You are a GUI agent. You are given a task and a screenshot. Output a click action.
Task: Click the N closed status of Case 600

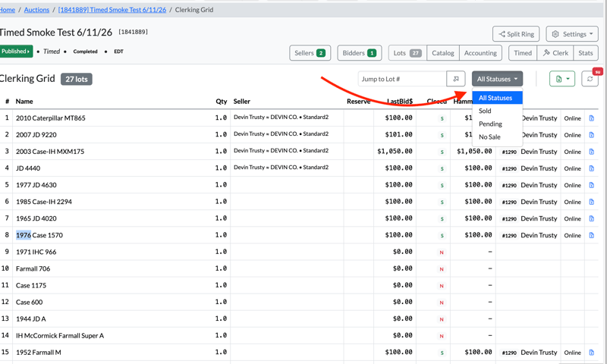[442, 303]
